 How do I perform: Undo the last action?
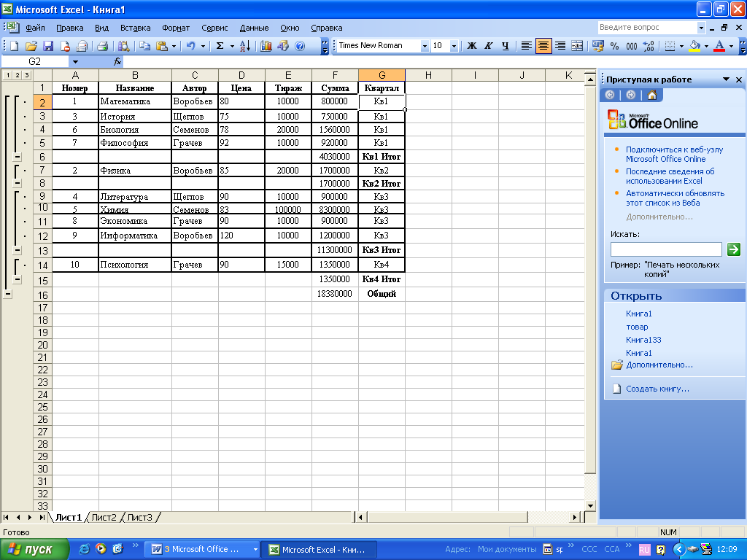click(191, 46)
